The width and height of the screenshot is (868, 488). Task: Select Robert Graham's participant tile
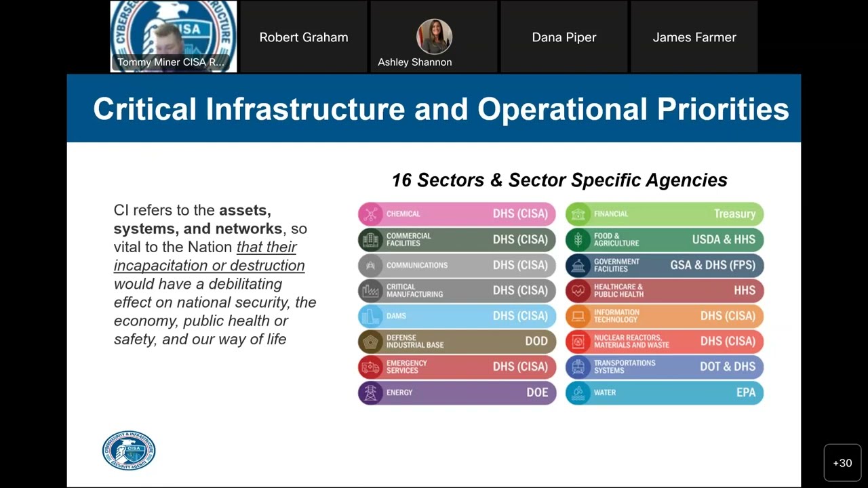click(x=304, y=37)
